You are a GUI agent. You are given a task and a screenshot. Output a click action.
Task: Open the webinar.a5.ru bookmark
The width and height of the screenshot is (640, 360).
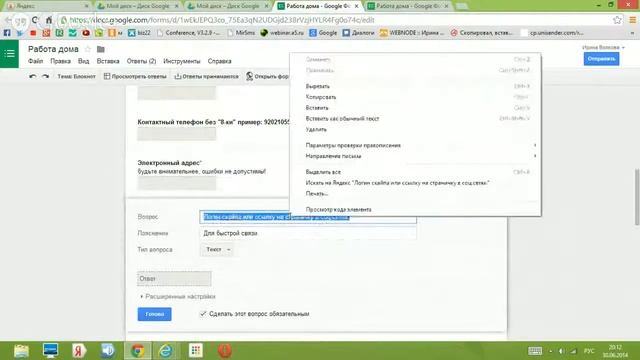pos(282,33)
